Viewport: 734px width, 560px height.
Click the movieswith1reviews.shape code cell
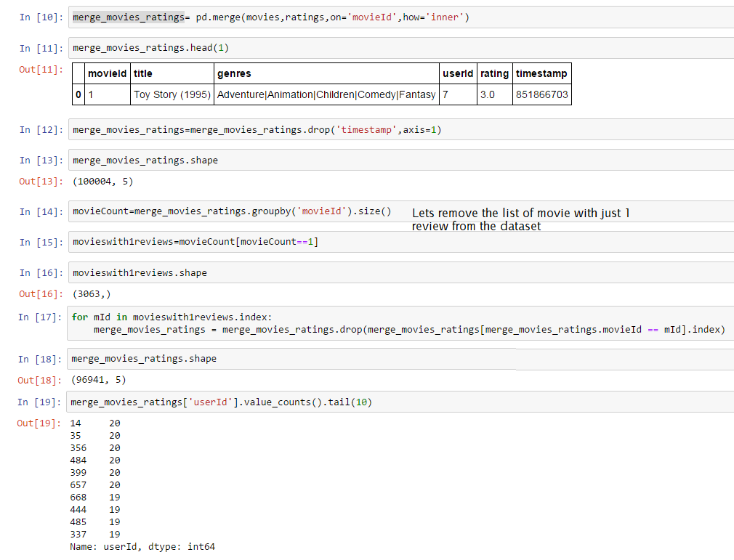pos(400,273)
